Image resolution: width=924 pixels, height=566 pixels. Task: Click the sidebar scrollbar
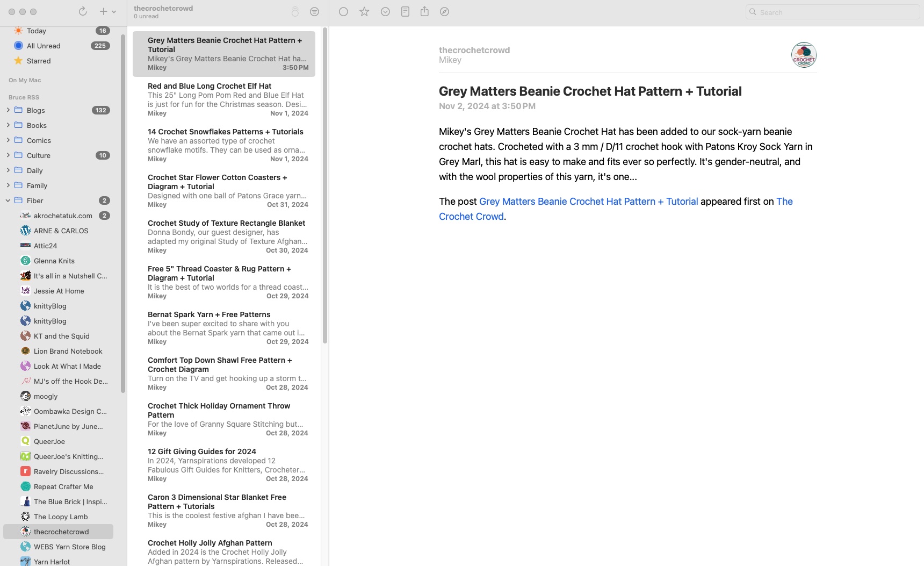pyautogui.click(x=123, y=214)
